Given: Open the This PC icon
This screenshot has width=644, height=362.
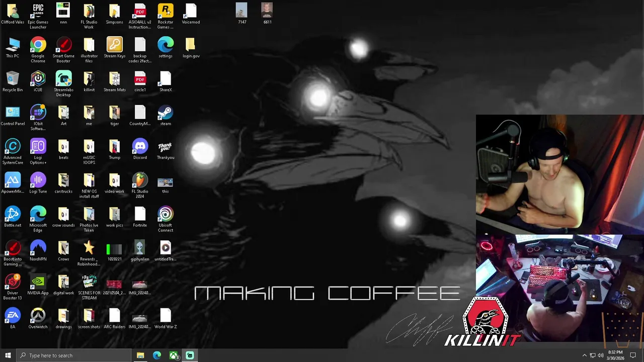Looking at the screenshot, I should [x=13, y=47].
